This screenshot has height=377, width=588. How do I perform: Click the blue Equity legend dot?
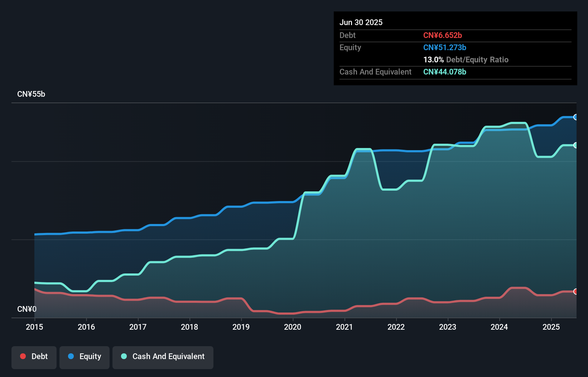tap(71, 356)
